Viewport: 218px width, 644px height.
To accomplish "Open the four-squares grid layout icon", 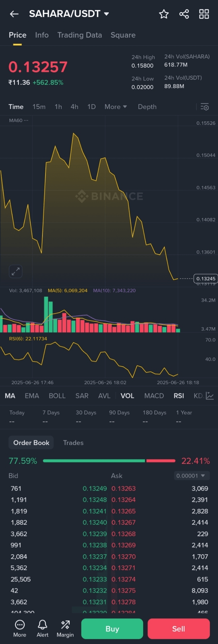I will click(204, 14).
